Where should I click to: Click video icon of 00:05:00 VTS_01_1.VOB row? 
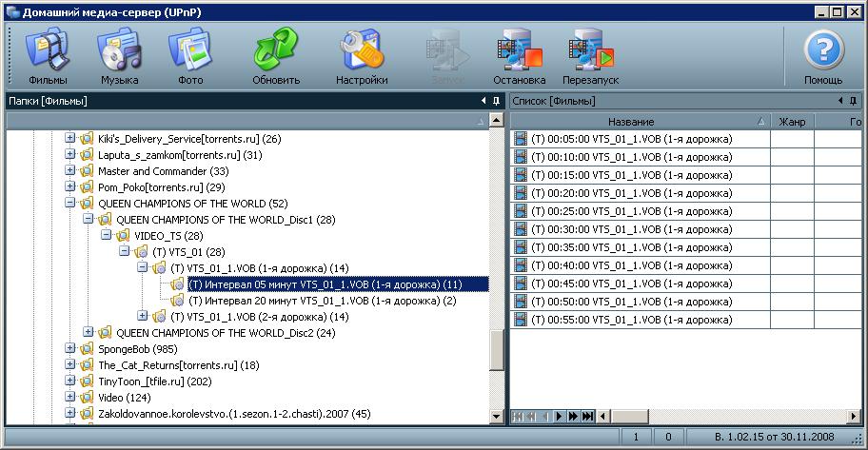521,138
